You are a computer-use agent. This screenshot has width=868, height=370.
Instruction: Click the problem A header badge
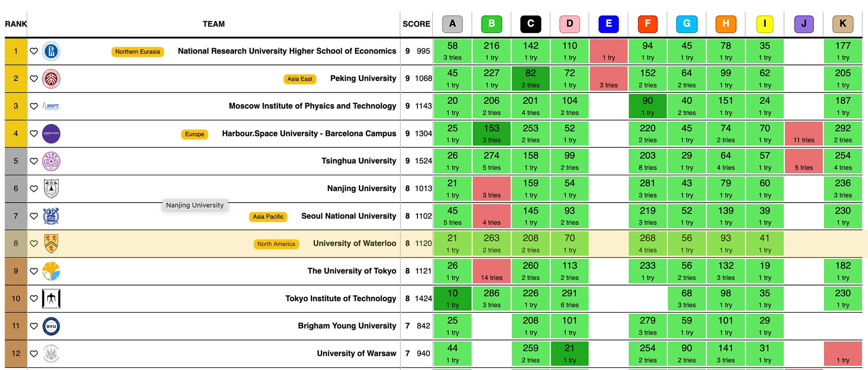click(452, 24)
